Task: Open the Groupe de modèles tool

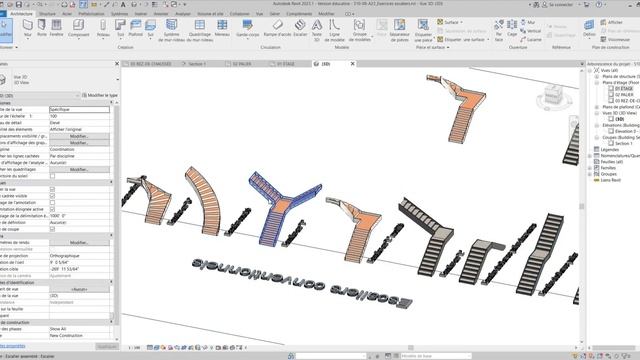Action: pyautogui.click(x=360, y=31)
